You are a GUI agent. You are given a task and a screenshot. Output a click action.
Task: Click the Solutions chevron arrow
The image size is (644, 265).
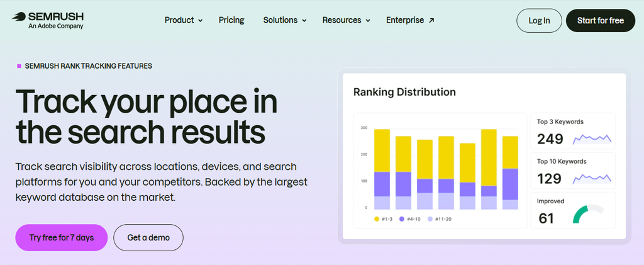pyautogui.click(x=304, y=21)
